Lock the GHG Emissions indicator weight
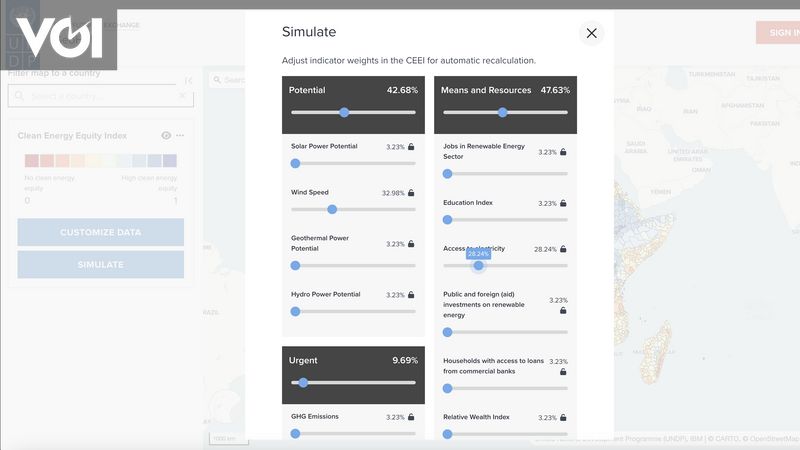 tap(411, 417)
